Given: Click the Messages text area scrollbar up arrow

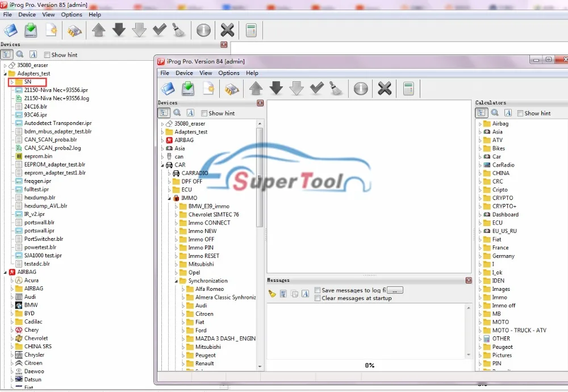Looking at the screenshot, I should pos(469,308).
